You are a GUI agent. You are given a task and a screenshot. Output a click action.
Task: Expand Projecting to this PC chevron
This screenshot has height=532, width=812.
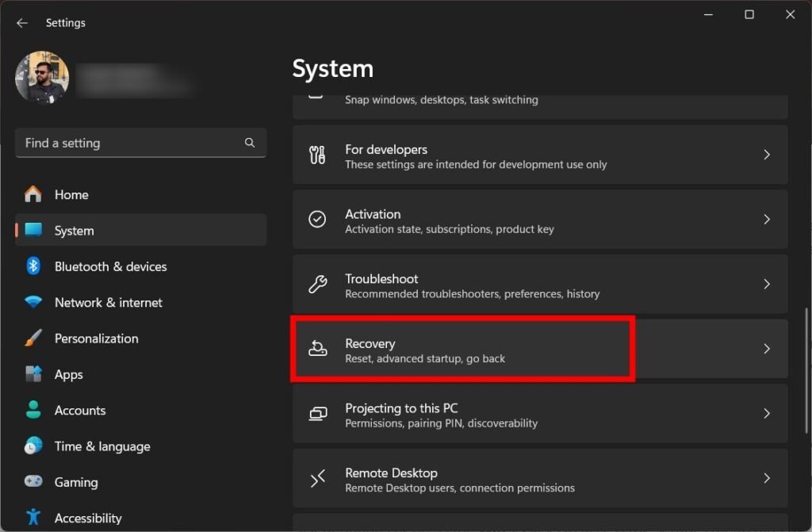(x=767, y=413)
